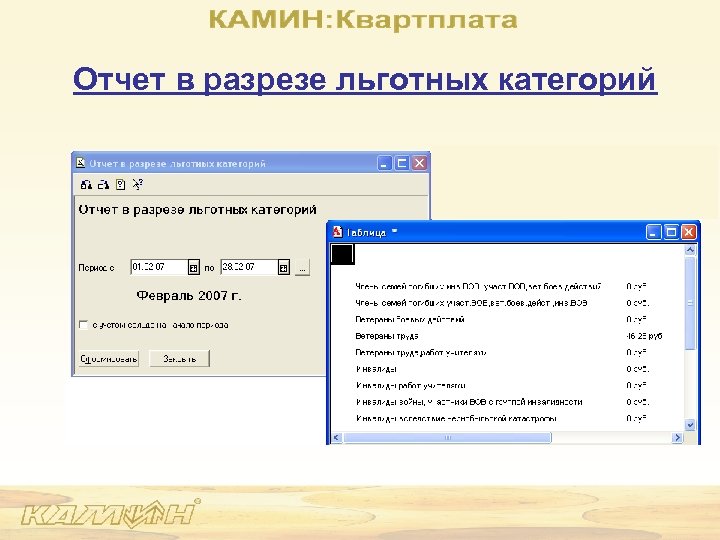720x540 pixels.
Task: Click the Таблица window title icon
Action: tap(338, 232)
